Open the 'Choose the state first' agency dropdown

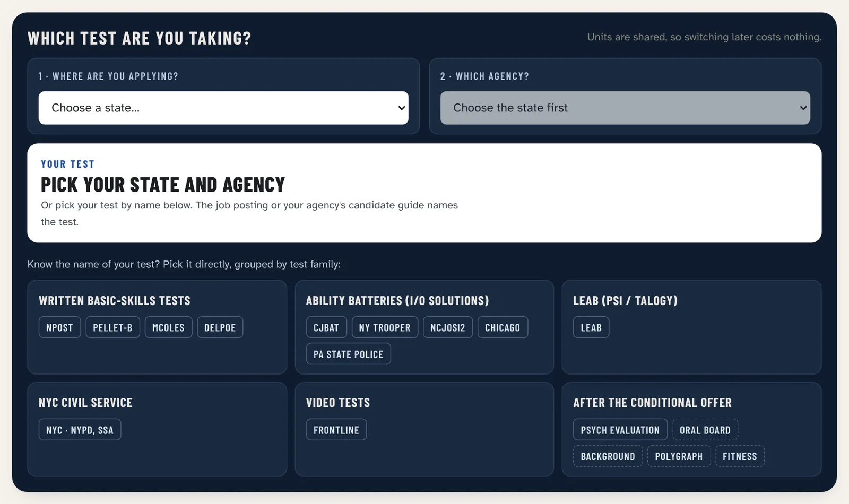pos(625,108)
